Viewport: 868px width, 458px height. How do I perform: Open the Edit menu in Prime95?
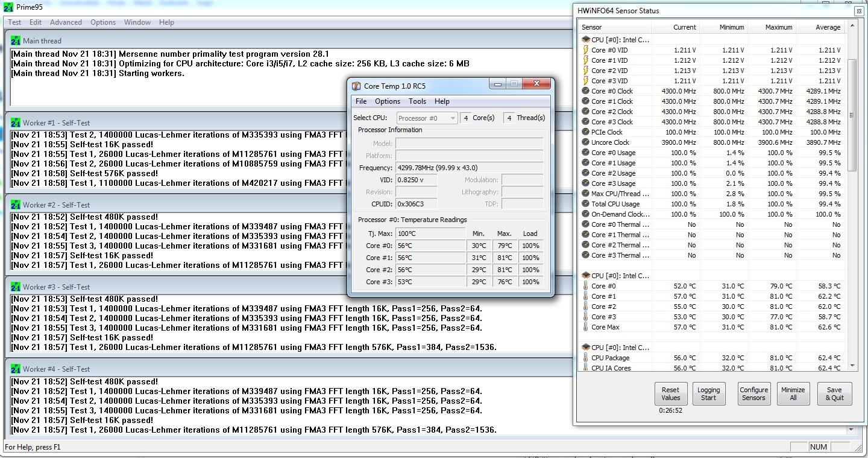click(36, 22)
